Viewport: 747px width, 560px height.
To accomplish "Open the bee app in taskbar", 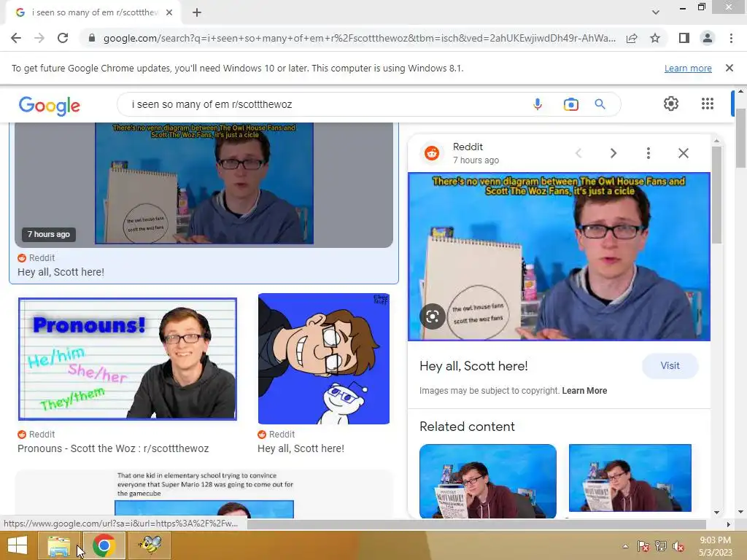I will tap(150, 545).
